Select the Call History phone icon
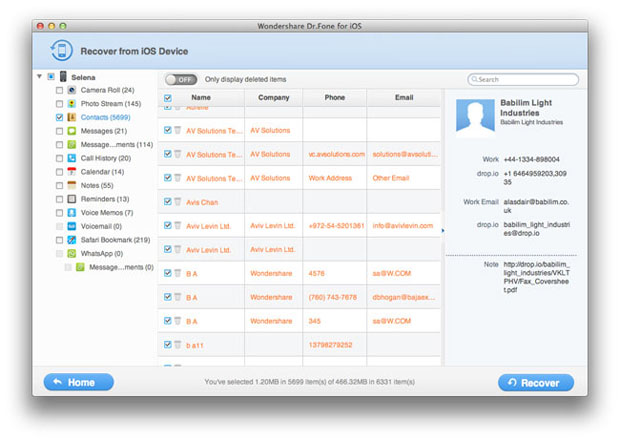 click(x=72, y=158)
